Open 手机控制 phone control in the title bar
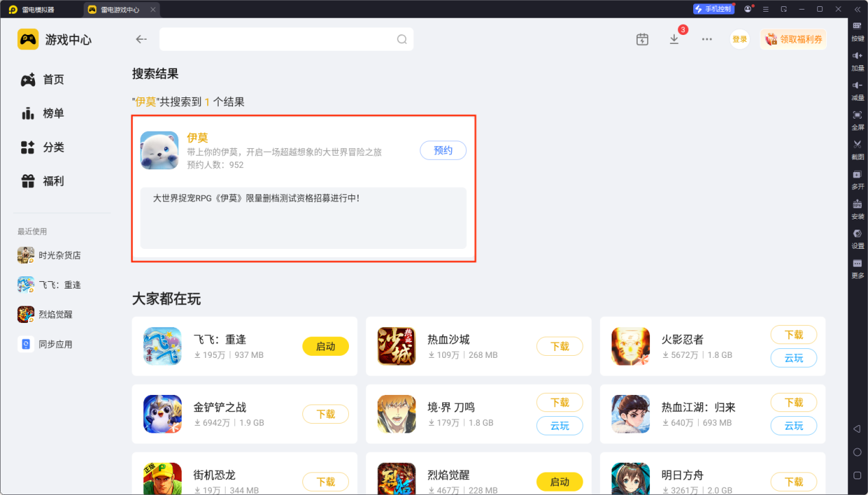Viewport: 868px width, 495px height. click(713, 8)
